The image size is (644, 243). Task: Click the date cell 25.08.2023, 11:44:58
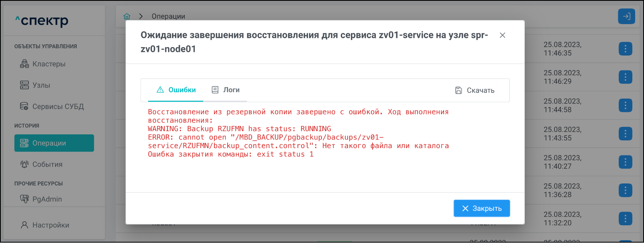(x=562, y=105)
